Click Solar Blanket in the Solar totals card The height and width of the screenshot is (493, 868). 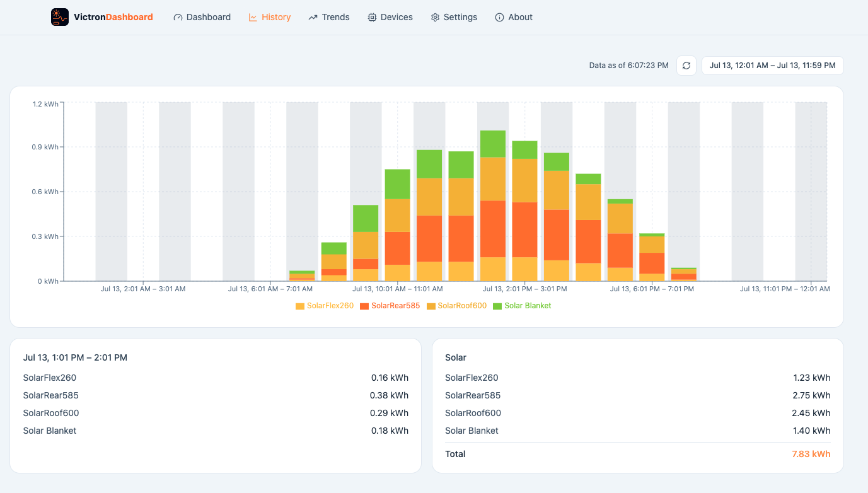coord(472,431)
